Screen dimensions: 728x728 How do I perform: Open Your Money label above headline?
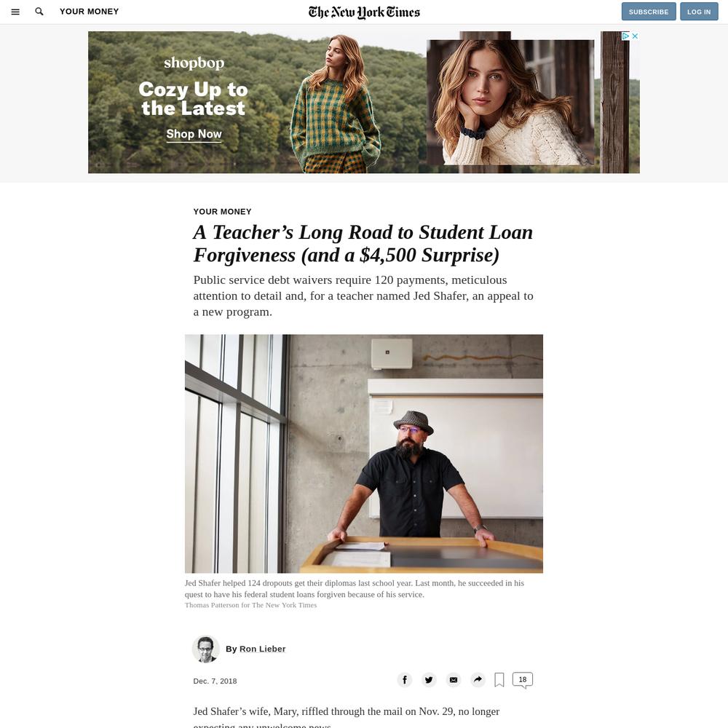coord(222,212)
